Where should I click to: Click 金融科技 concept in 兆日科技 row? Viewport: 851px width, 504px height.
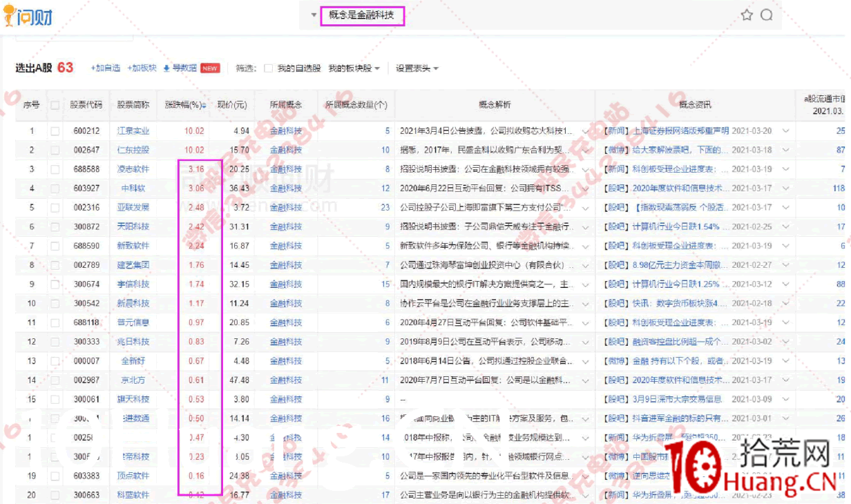point(286,342)
